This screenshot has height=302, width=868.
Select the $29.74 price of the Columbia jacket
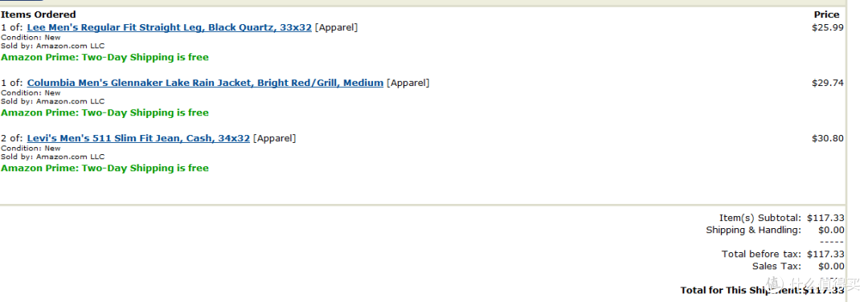tap(828, 83)
